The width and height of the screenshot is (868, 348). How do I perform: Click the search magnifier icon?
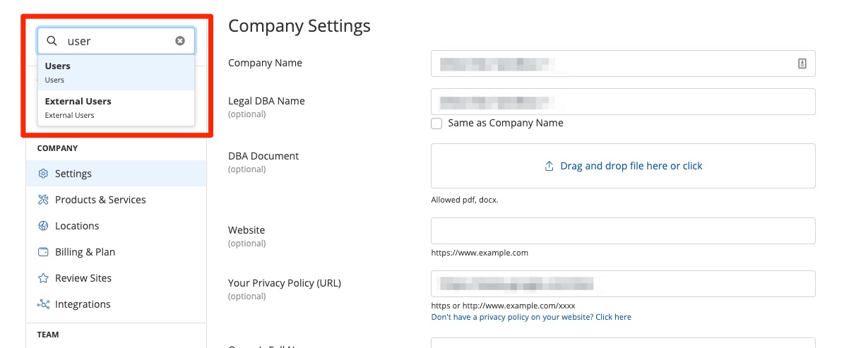coord(52,41)
